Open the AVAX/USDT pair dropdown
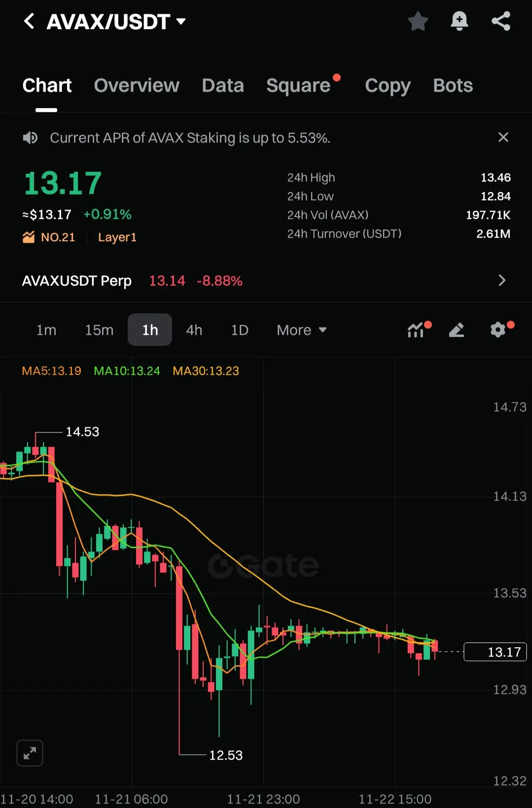Viewport: 532px width, 808px height. point(116,22)
